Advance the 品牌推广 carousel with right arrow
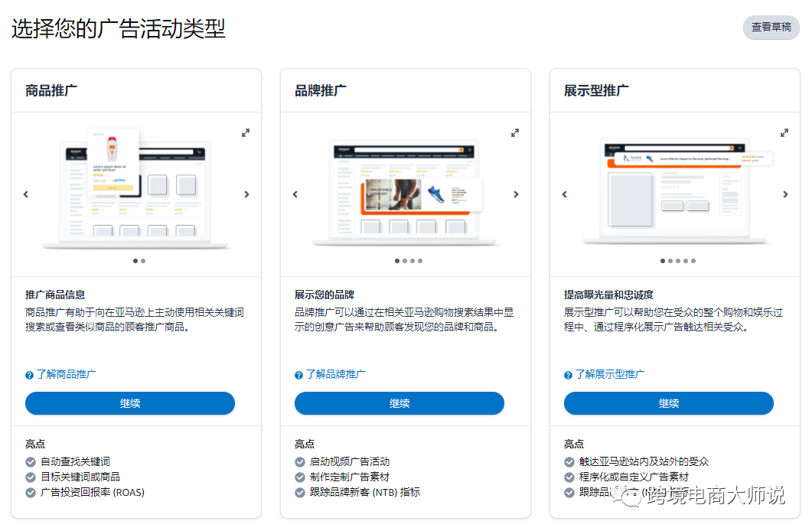Image resolution: width=812 pixels, height=531 pixels. click(516, 194)
